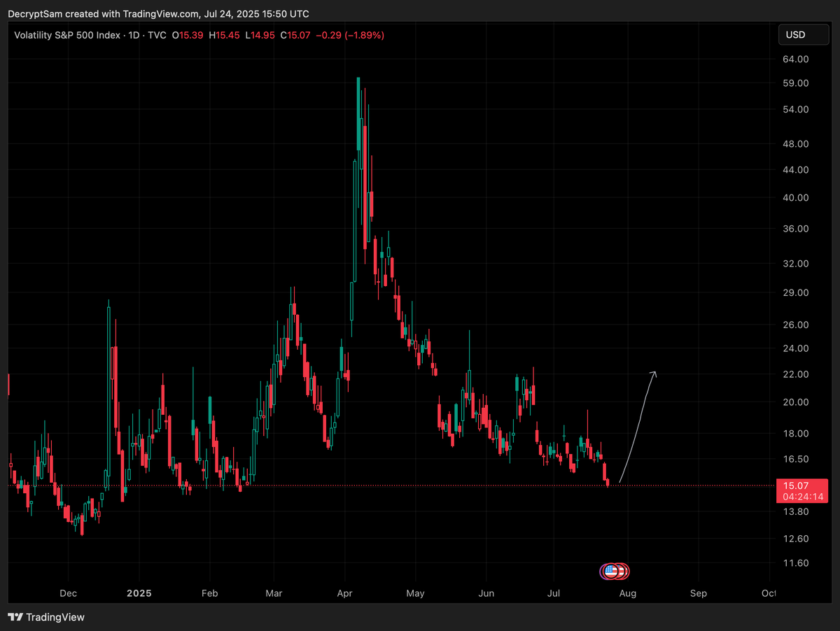
Task: Click the TradingView logo
Action: tap(46, 617)
